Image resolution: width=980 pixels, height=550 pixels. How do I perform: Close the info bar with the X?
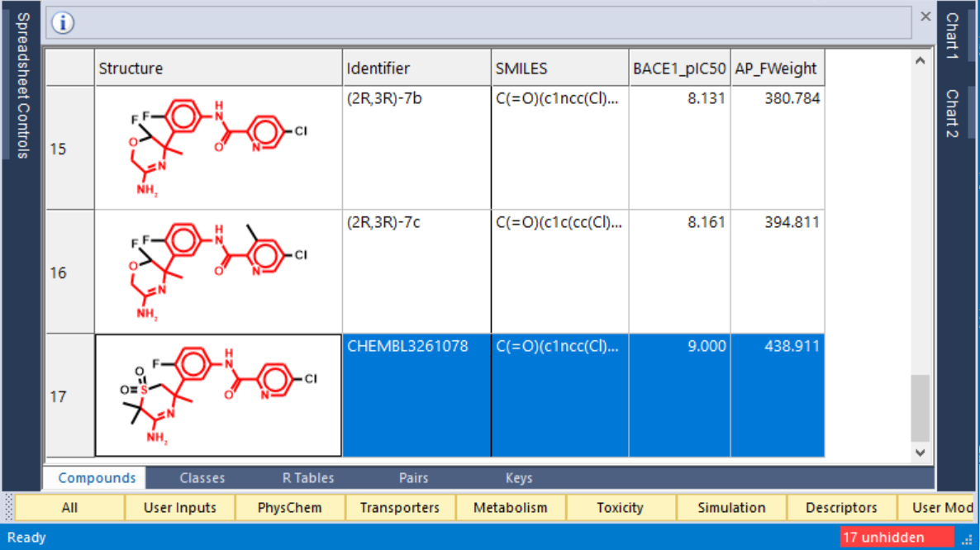pos(925,17)
